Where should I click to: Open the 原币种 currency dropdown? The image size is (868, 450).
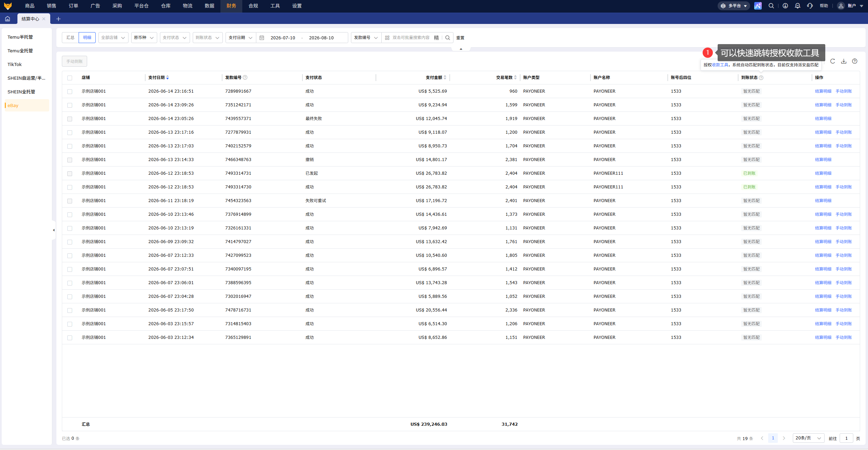144,38
